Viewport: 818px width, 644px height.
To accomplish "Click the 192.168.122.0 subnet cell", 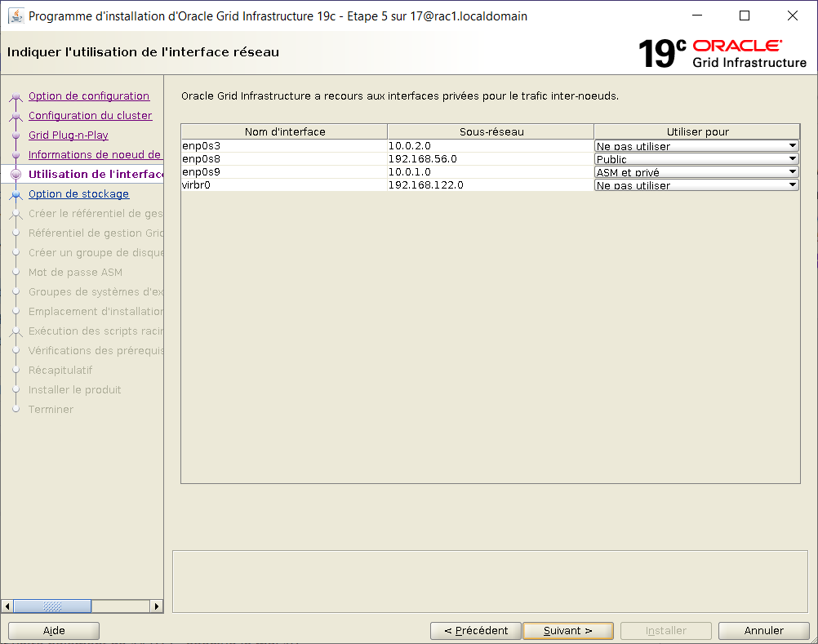I will click(491, 185).
